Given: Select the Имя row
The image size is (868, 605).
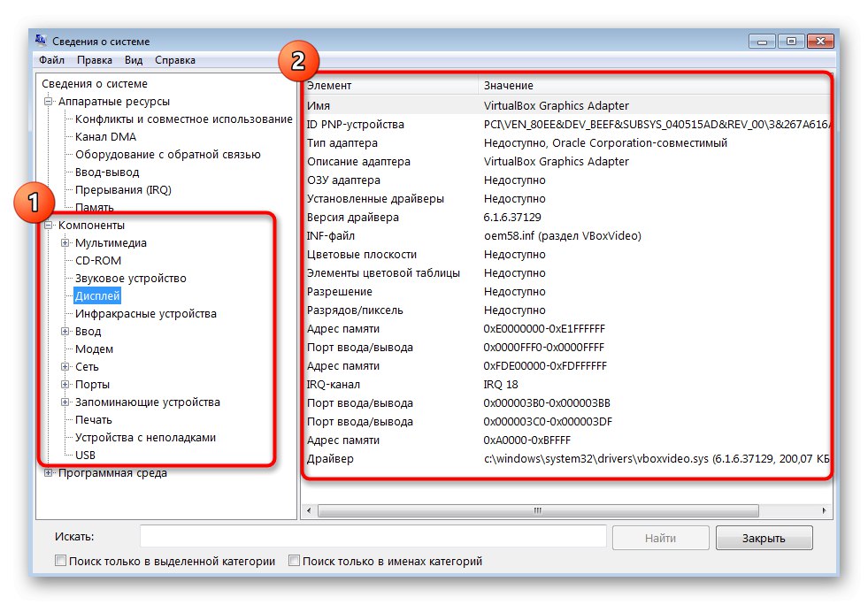Looking at the screenshot, I should (567, 106).
